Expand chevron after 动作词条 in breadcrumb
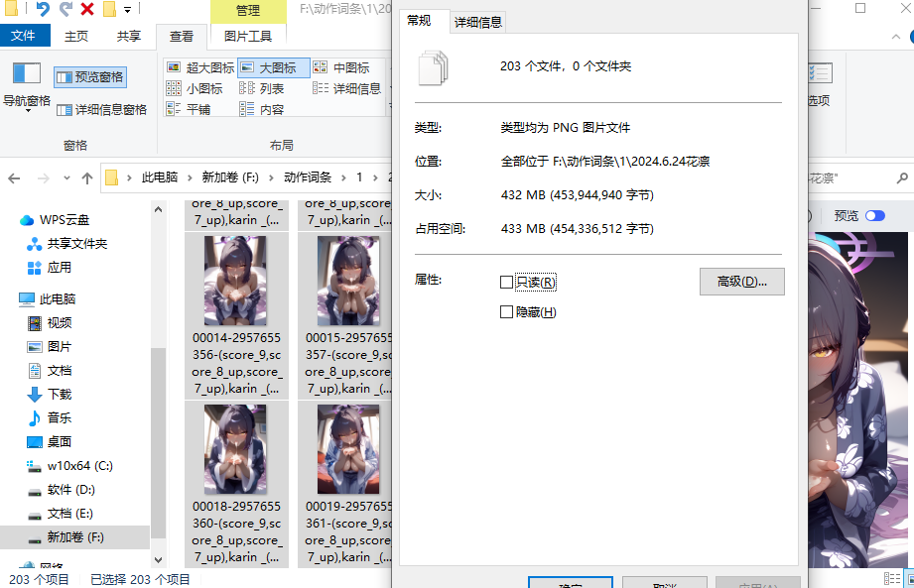Viewport: 914px width, 588px height. (344, 177)
